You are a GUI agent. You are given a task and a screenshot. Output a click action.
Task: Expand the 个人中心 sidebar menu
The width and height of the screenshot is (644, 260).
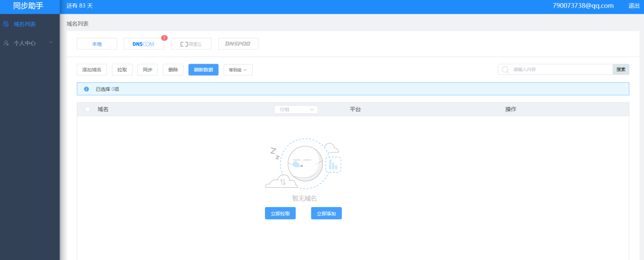[x=30, y=43]
